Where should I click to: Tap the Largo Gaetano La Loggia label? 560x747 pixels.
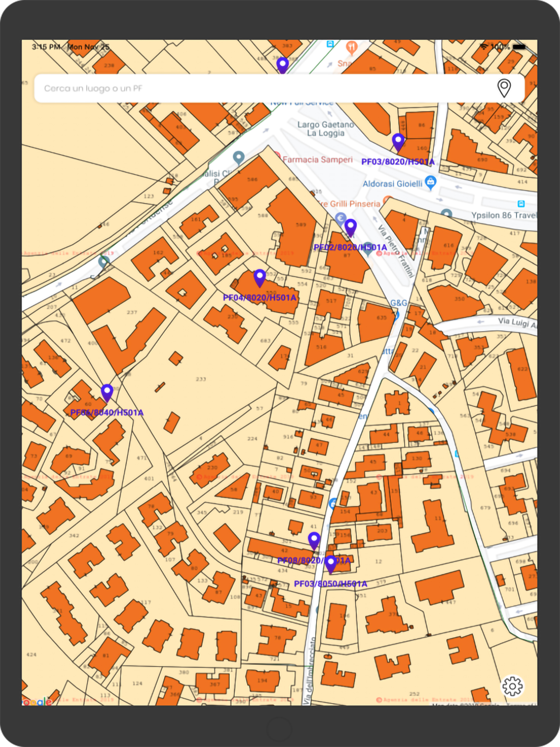point(326,129)
